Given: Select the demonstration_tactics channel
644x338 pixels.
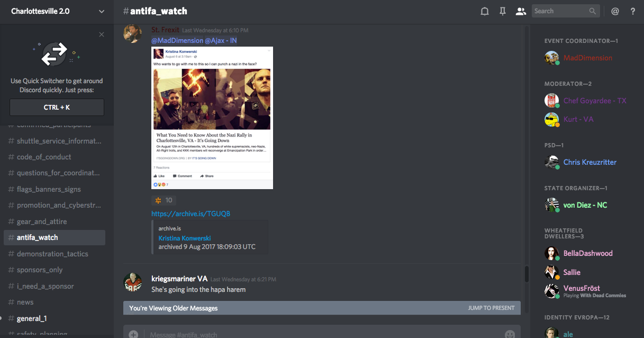Looking at the screenshot, I should click(52, 254).
